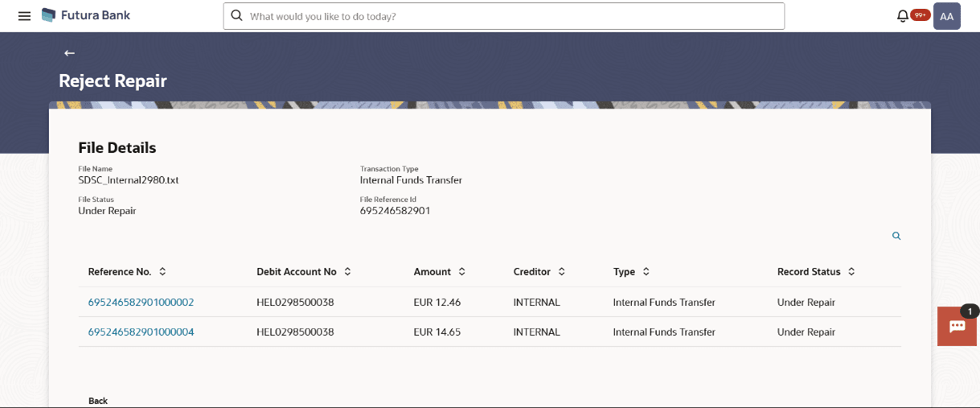Go back using the arrow above Reject Repair
The width and height of the screenshot is (980, 408).
point(69,53)
